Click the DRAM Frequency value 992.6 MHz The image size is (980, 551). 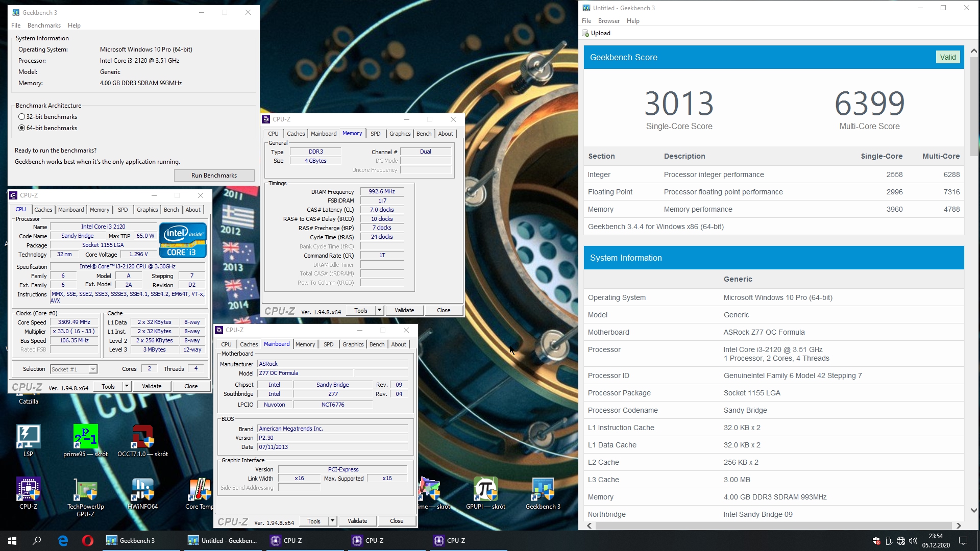click(382, 192)
